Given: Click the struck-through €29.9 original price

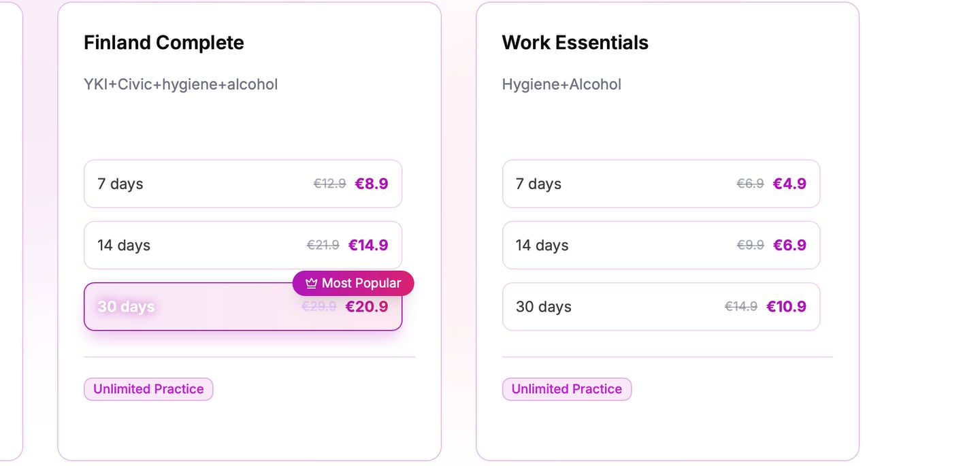Looking at the screenshot, I should [x=319, y=307].
